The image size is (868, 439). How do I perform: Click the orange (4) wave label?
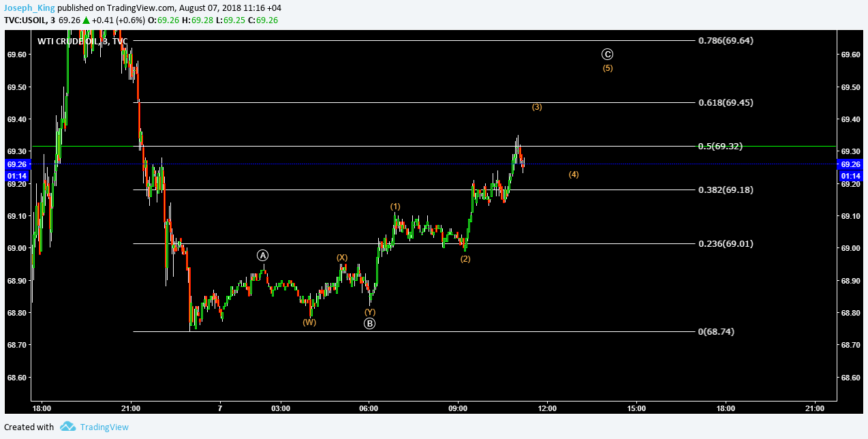574,175
